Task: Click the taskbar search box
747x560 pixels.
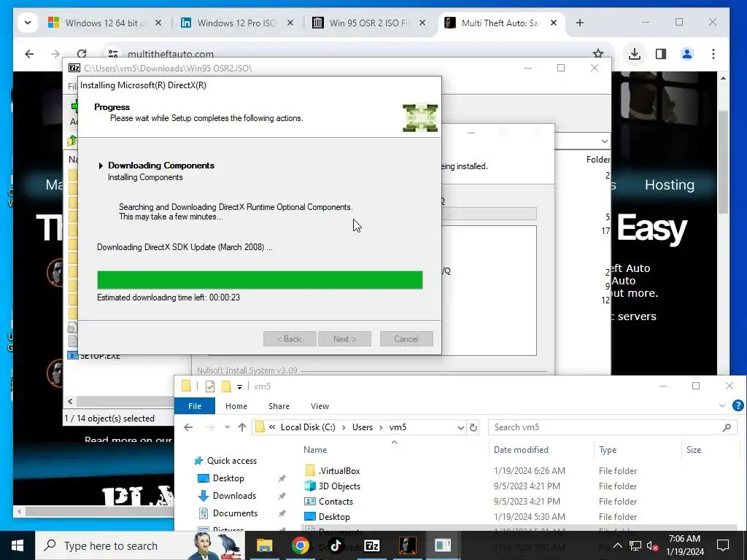Action: 141,545
